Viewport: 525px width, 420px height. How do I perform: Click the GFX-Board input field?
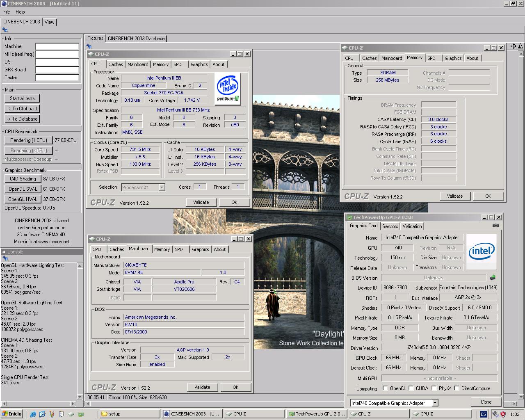click(57, 70)
